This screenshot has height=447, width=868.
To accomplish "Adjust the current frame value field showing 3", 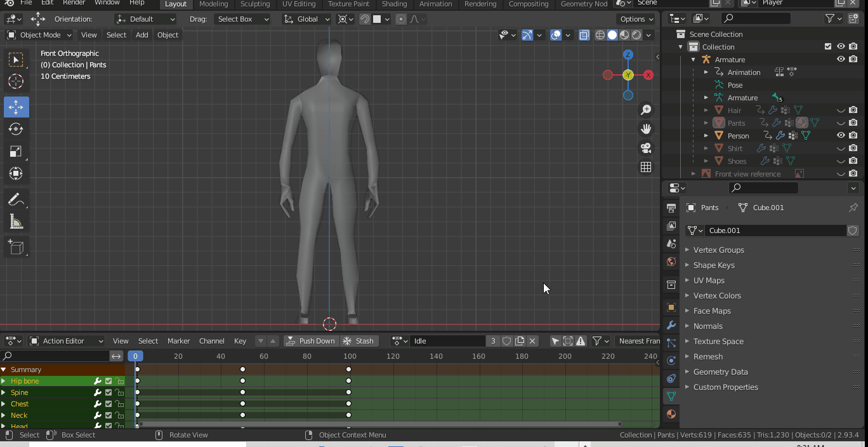I will pos(492,341).
